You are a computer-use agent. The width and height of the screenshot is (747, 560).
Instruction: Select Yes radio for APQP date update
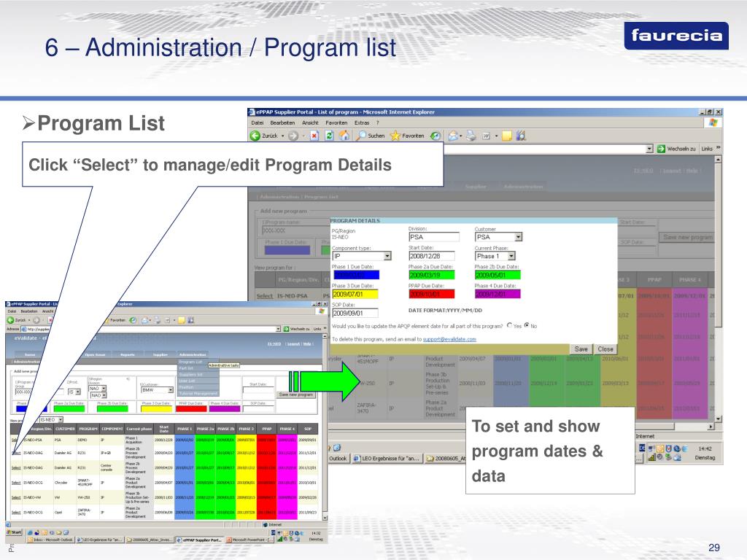coord(509,325)
